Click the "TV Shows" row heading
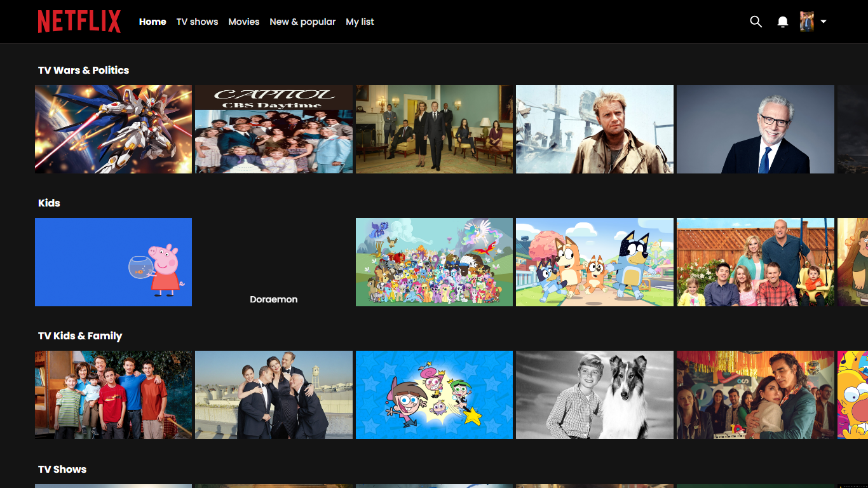 tap(62, 469)
